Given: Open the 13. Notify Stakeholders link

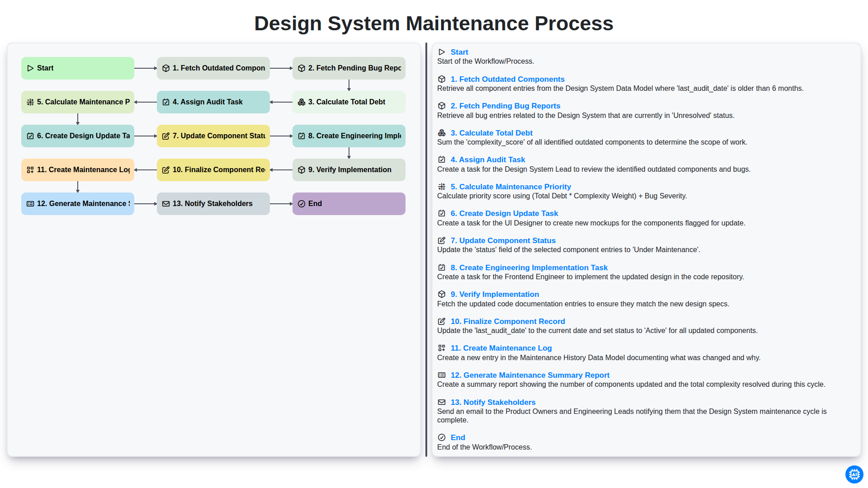Looking at the screenshot, I should tap(493, 402).
